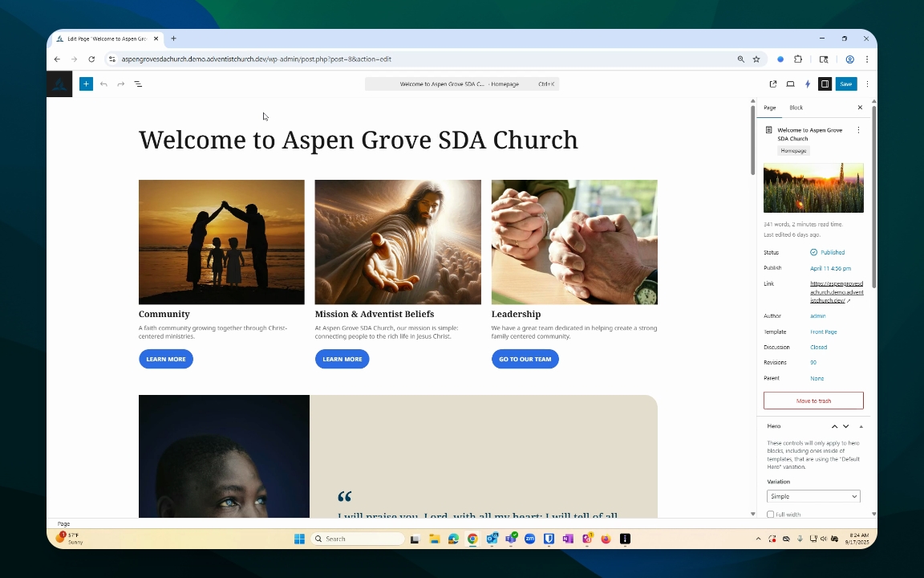Click the undo arrow in editor toolbar

point(103,83)
